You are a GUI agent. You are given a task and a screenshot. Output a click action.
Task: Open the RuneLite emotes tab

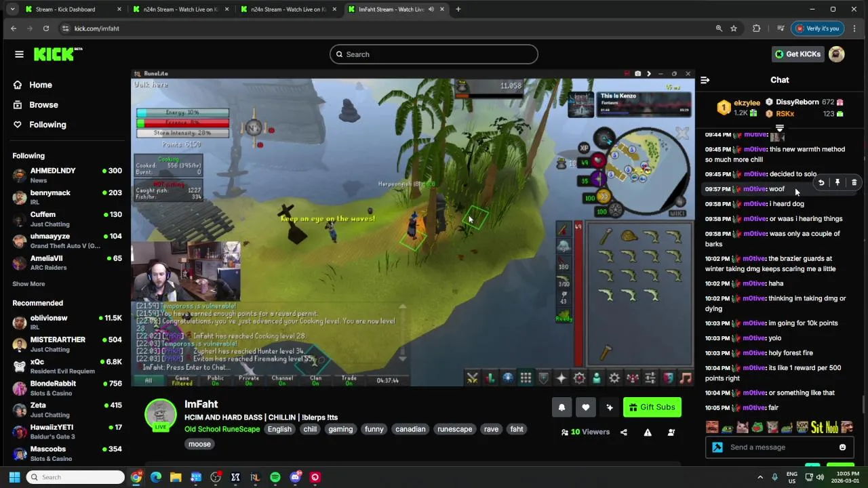[668, 378]
